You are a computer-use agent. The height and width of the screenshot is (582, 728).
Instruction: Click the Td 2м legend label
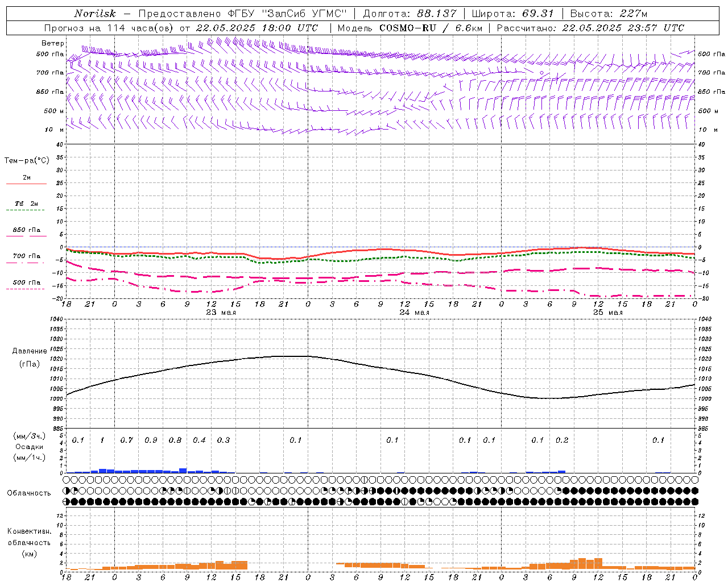point(27,203)
